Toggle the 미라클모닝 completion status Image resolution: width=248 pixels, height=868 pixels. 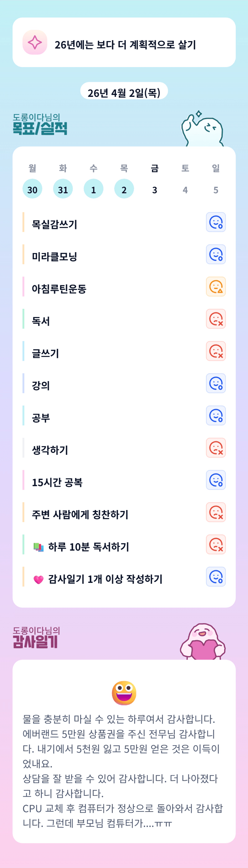point(216,255)
